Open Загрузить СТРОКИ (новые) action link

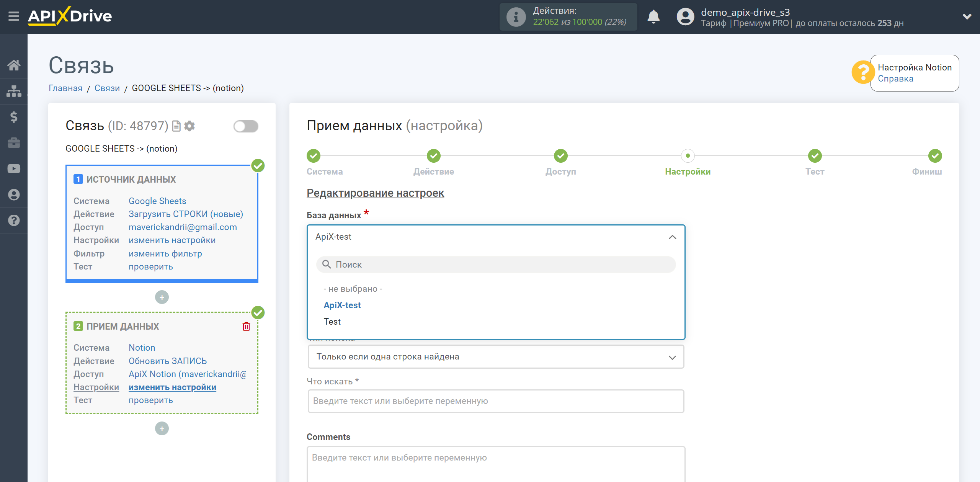(x=186, y=214)
